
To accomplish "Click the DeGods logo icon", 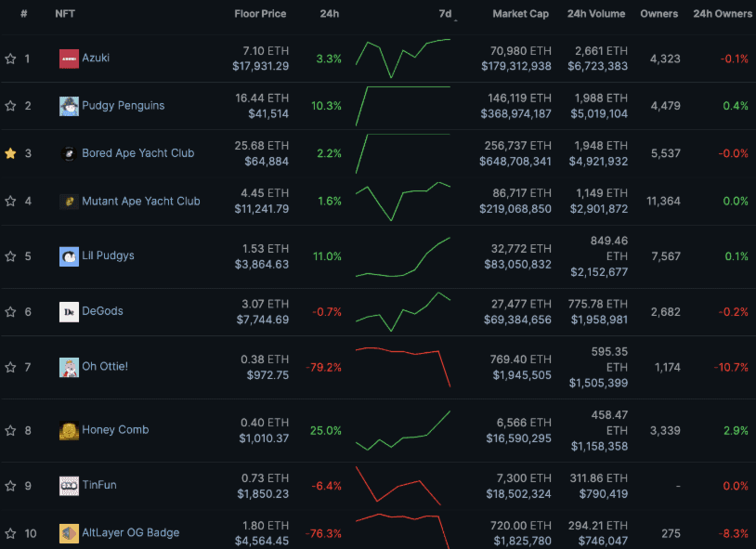I will pos(69,312).
